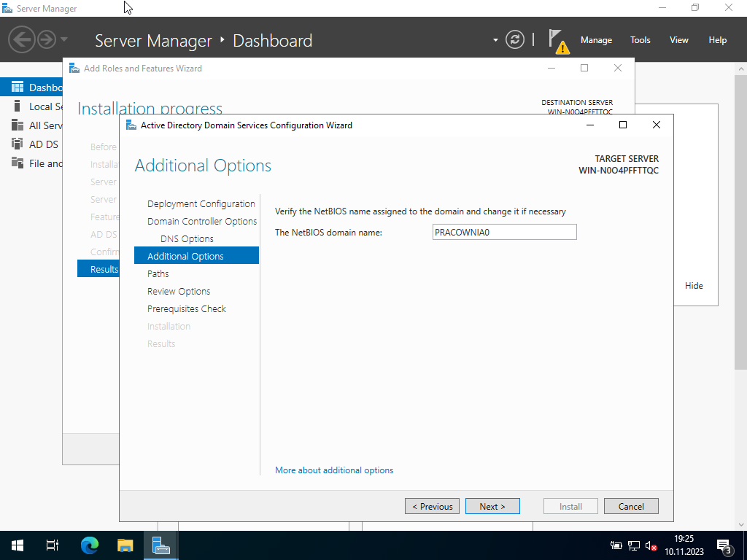Open File Explorer from taskbar
This screenshot has width=747, height=560.
(x=125, y=545)
